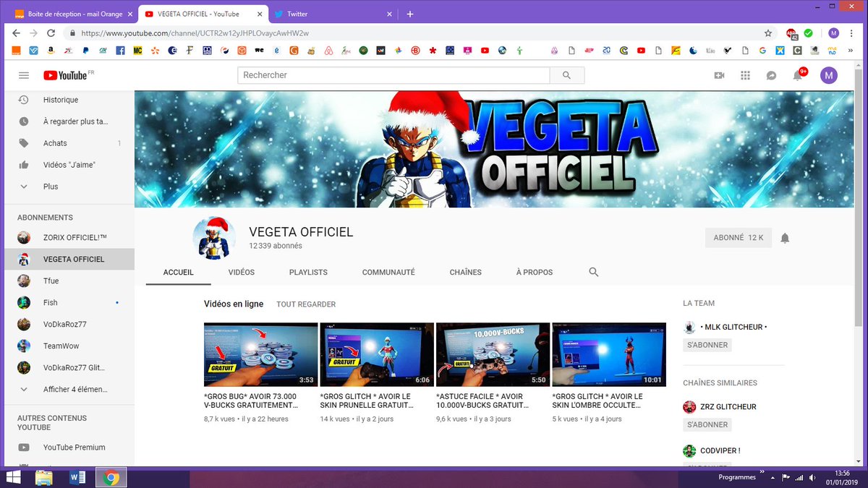Click the VEGETA OFFICIEL channel avatar
Image resolution: width=868 pixels, height=488 pixels.
(214, 236)
